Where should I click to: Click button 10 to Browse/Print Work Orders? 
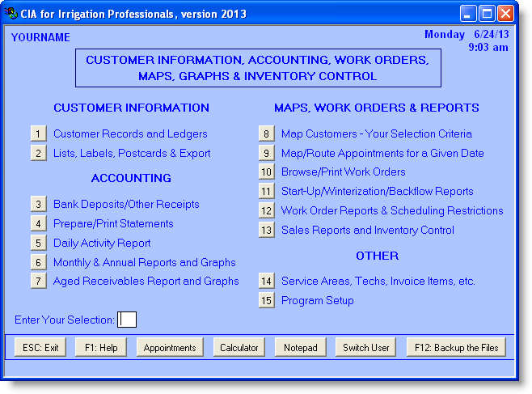[x=267, y=172]
